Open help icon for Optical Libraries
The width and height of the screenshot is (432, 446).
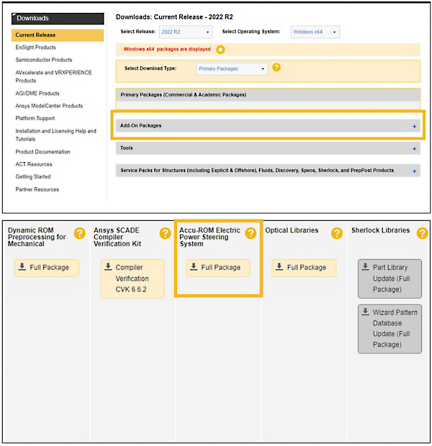(x=337, y=233)
